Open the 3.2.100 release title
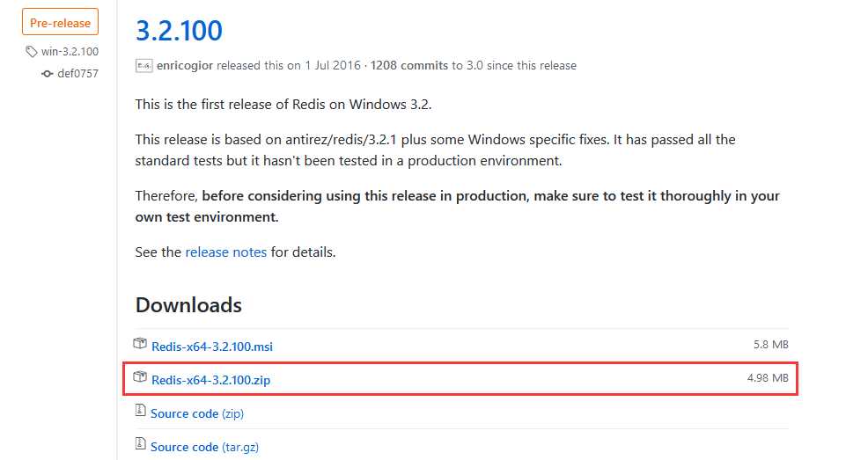This screenshot has width=868, height=460. point(179,31)
